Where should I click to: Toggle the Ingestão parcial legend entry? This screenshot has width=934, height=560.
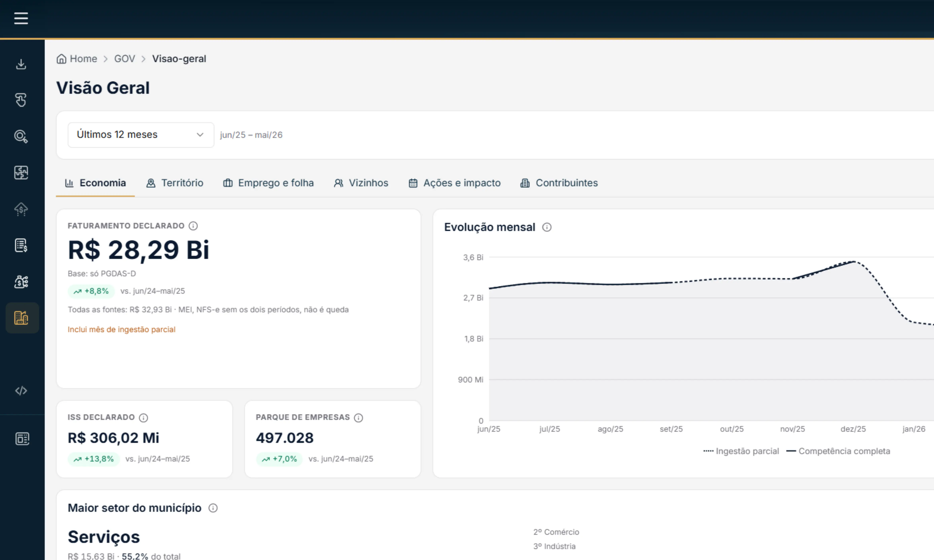[741, 451]
